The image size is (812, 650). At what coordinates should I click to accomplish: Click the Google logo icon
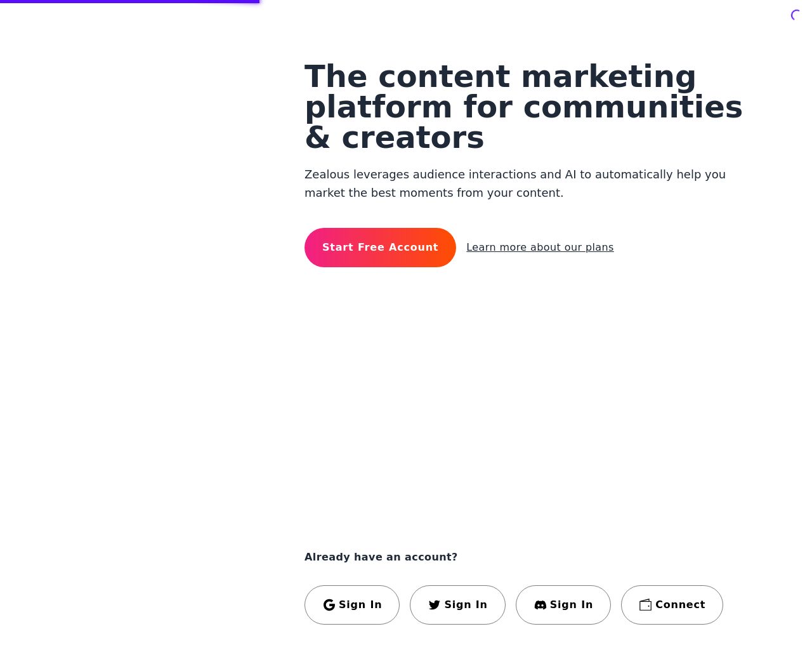329,605
